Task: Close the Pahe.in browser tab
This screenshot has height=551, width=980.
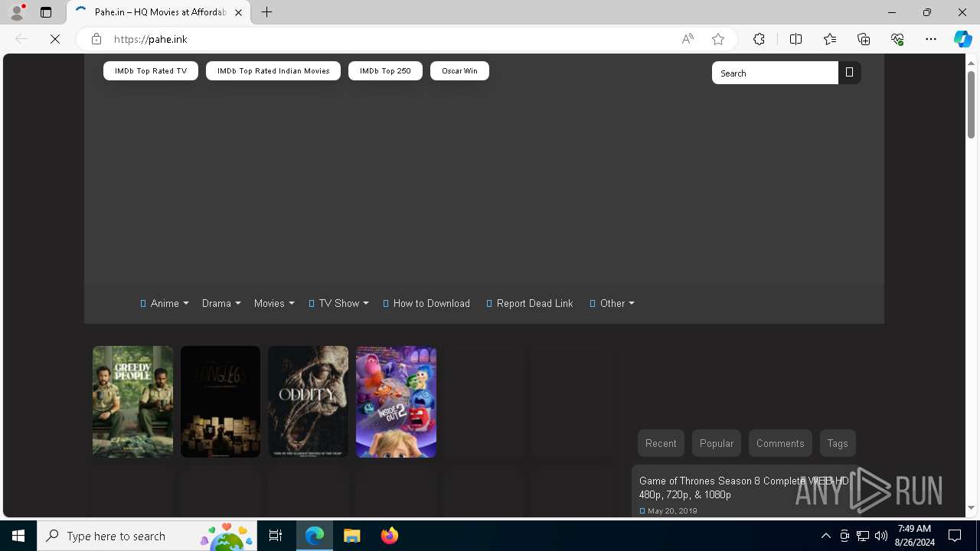Action: (x=238, y=12)
